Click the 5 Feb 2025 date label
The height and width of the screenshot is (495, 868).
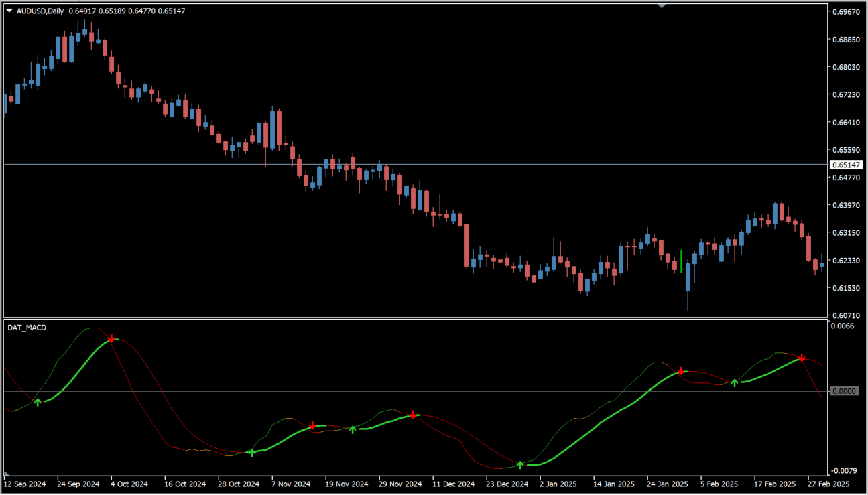coord(719,484)
